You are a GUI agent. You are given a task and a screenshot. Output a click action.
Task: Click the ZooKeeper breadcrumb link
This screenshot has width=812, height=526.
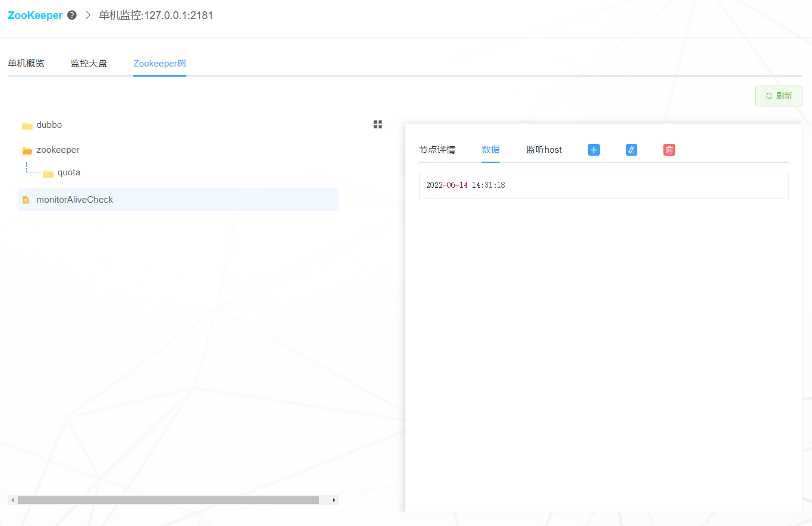(x=35, y=15)
